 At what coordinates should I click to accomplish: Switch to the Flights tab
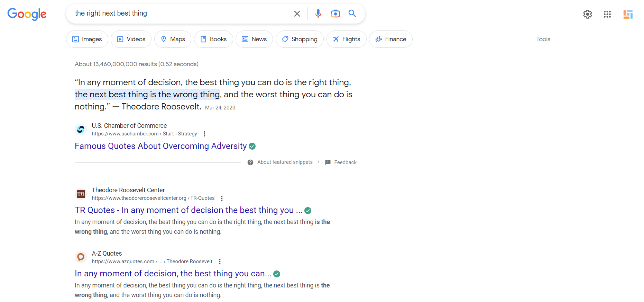(x=347, y=39)
